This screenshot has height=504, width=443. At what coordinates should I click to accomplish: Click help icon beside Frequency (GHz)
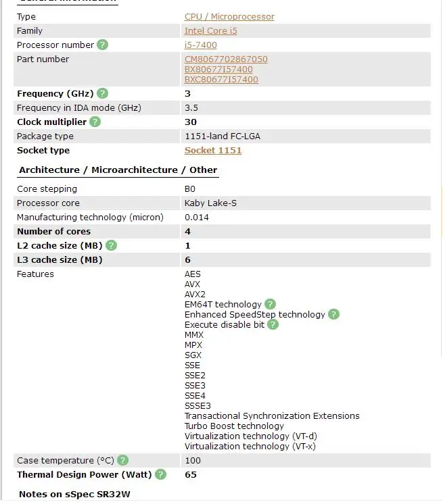102,93
